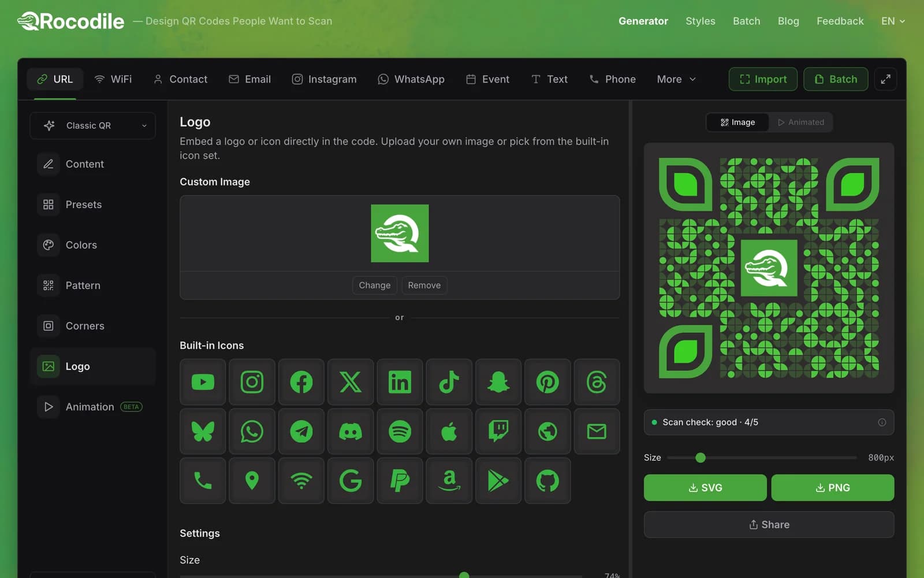Select the location pin icon
Image resolution: width=924 pixels, height=578 pixels.
tap(252, 480)
